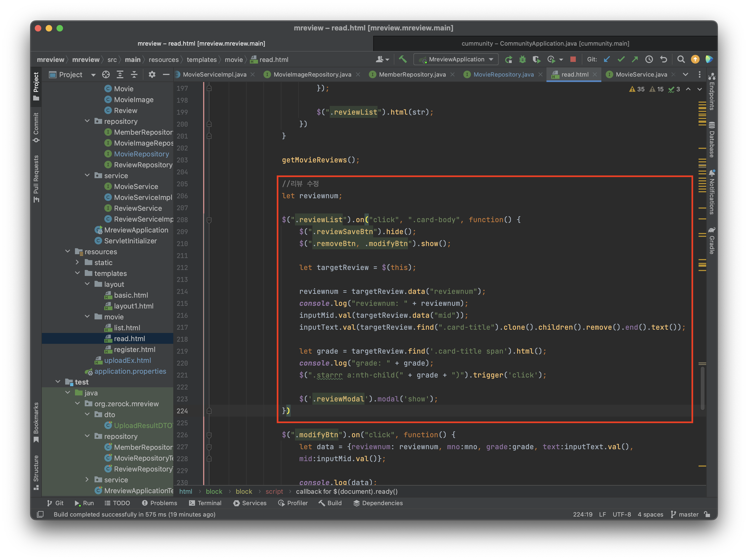The width and height of the screenshot is (748, 560).
Task: Collapse the movie templates folder
Action: coord(87,316)
